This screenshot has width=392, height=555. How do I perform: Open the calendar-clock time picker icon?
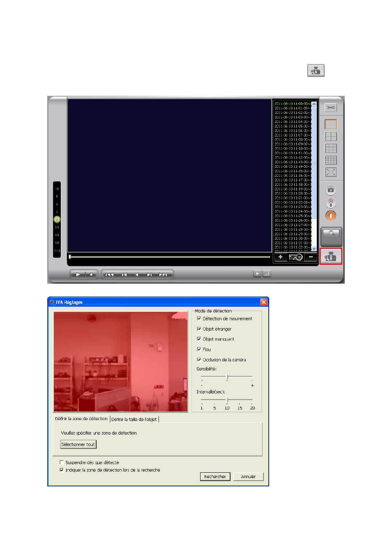(296, 257)
